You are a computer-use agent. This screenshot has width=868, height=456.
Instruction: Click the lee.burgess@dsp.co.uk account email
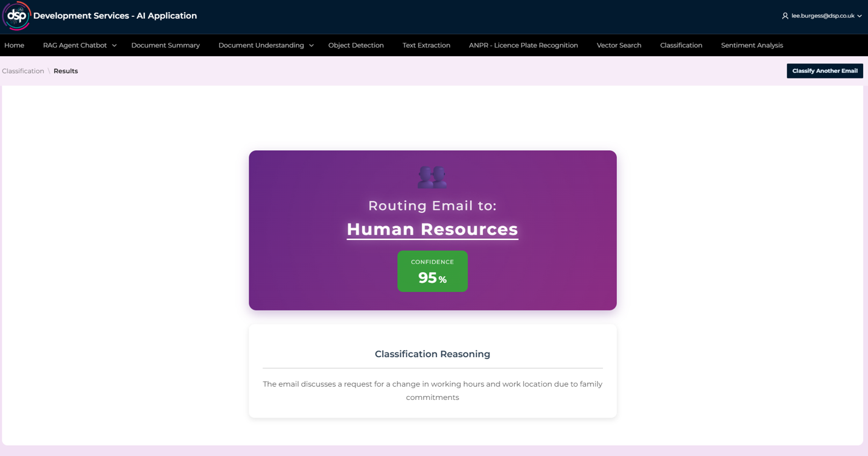[x=822, y=16]
